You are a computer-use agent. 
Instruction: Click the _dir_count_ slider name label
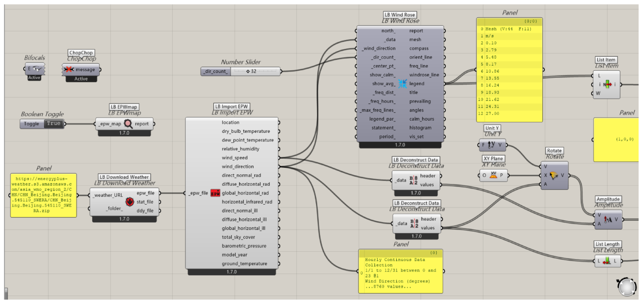(216, 71)
